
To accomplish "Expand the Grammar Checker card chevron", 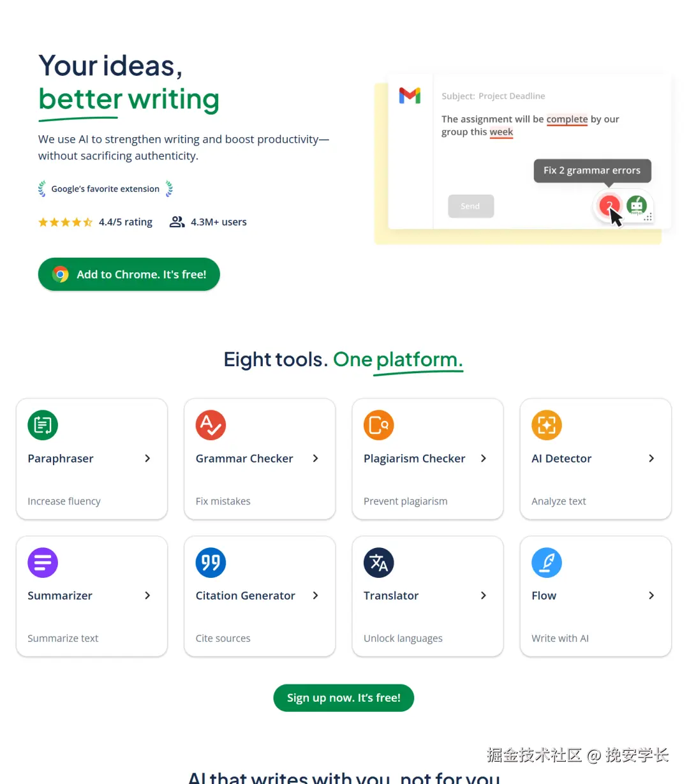I will click(x=315, y=459).
